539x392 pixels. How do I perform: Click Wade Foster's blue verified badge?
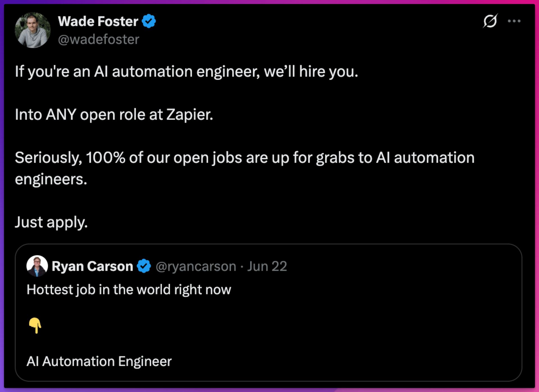[149, 21]
